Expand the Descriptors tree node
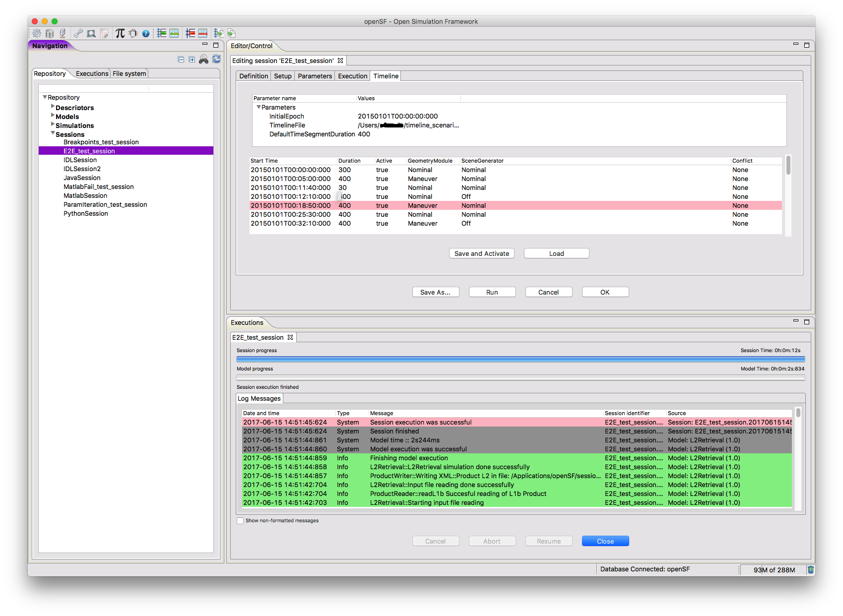 click(53, 107)
